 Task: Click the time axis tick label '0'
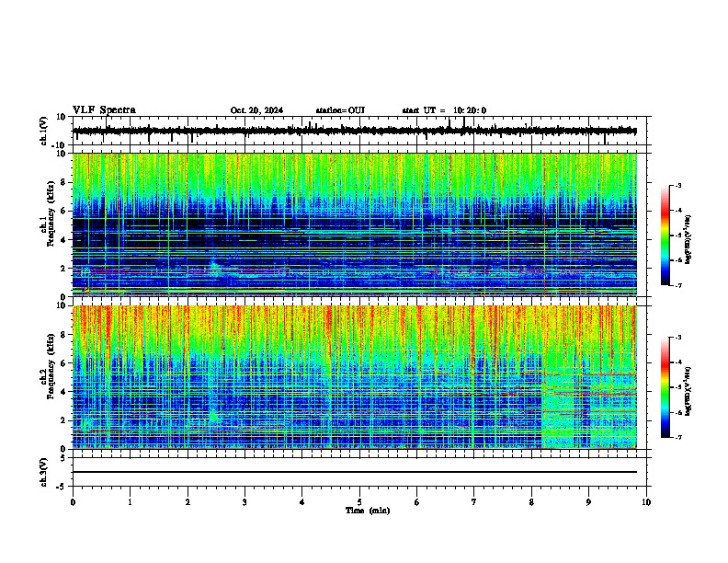tap(73, 502)
